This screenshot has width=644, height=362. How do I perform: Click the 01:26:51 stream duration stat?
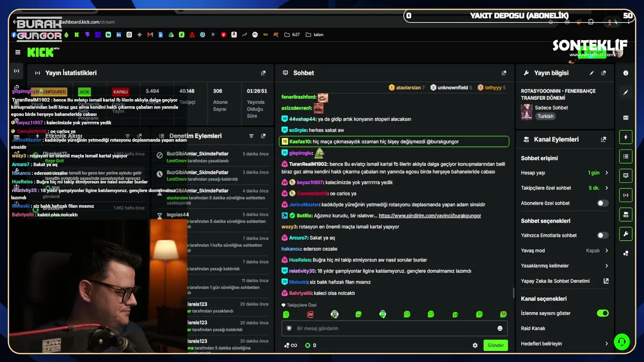257,103
